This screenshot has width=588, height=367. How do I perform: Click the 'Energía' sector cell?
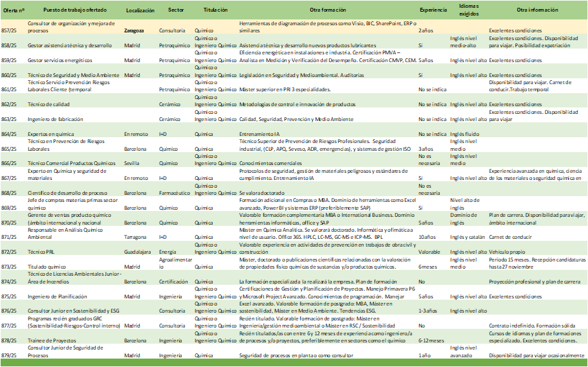(x=168, y=252)
